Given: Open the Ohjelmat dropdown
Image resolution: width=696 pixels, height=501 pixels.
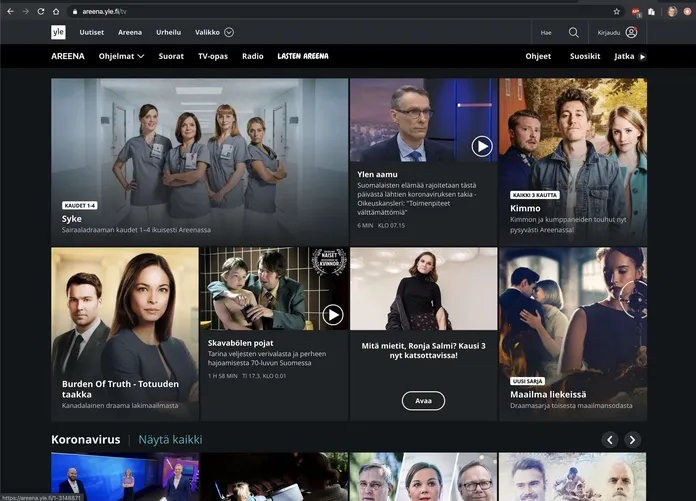Looking at the screenshot, I should [121, 57].
